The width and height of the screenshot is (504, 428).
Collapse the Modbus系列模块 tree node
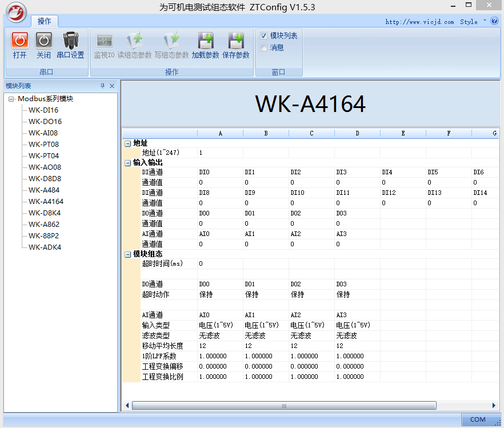[11, 99]
